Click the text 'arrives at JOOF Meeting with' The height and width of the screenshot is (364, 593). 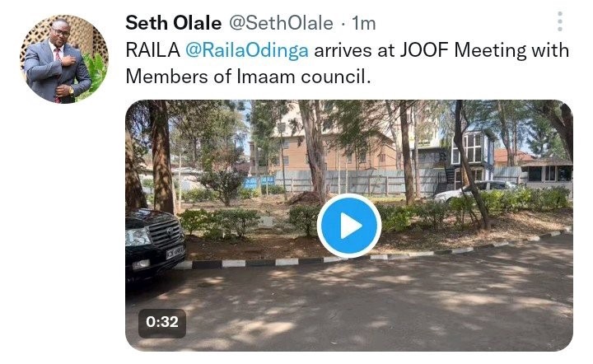tap(441, 50)
